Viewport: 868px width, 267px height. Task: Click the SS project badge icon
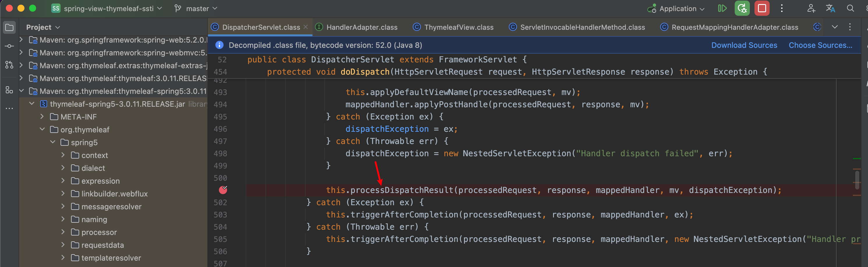[56, 8]
